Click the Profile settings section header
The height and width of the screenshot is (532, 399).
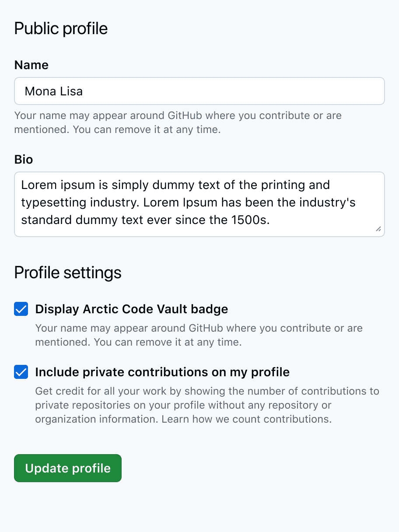click(x=68, y=272)
